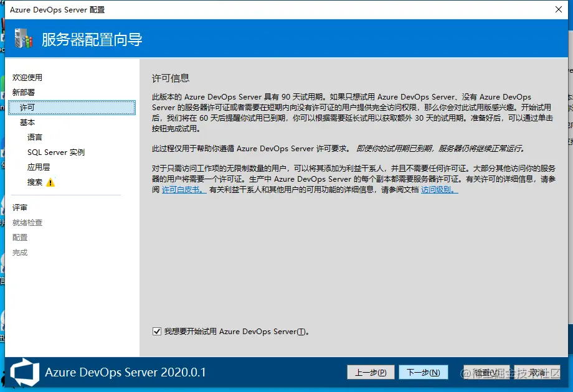Close the Azure DevOps Server 配置 window

pyautogui.click(x=559, y=9)
